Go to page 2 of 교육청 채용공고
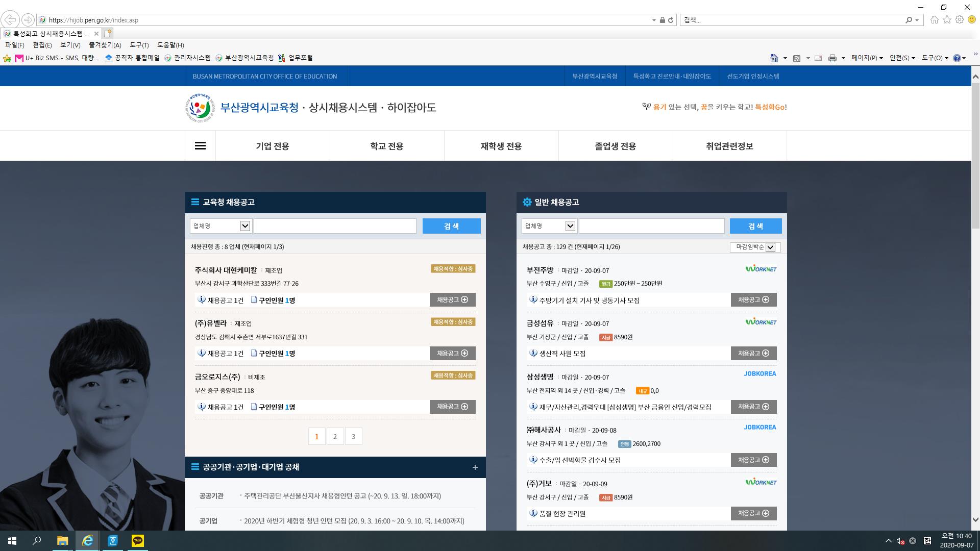This screenshot has width=980, height=551. tap(335, 437)
